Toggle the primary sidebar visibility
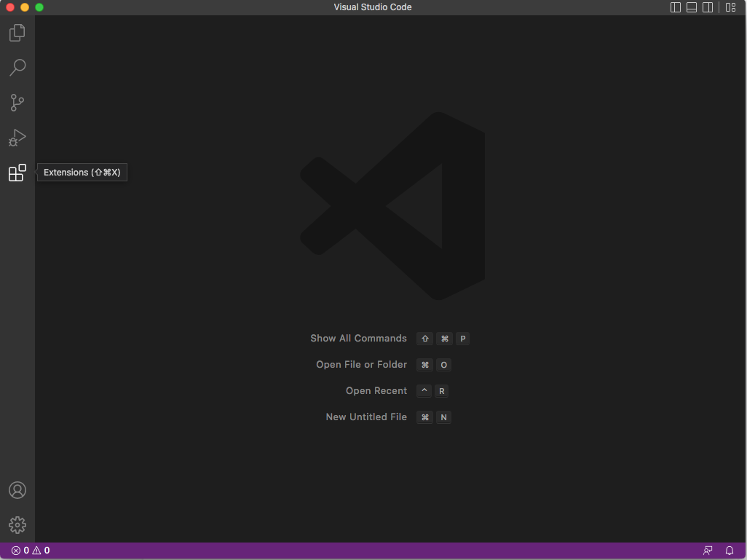 tap(673, 7)
